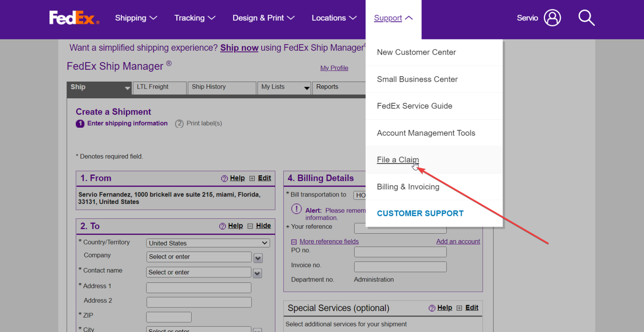Click the Special Services question mark icon
The width and height of the screenshot is (644, 332).
[432, 308]
